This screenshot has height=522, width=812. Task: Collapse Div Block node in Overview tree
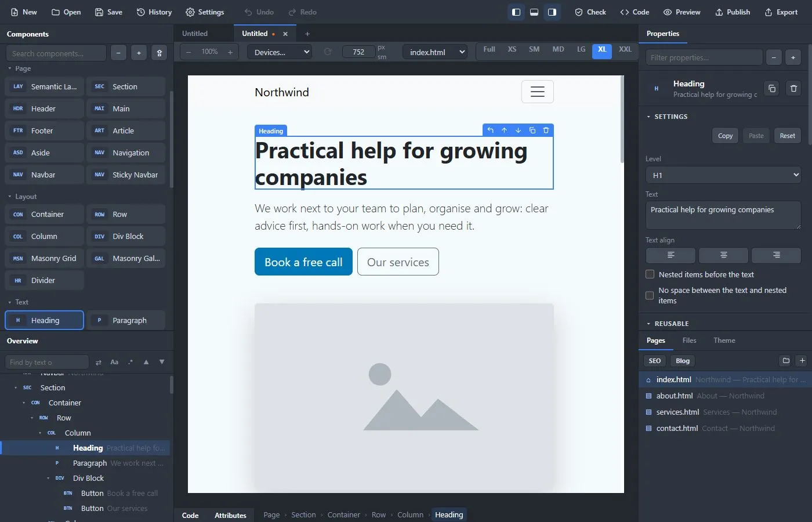(48, 478)
